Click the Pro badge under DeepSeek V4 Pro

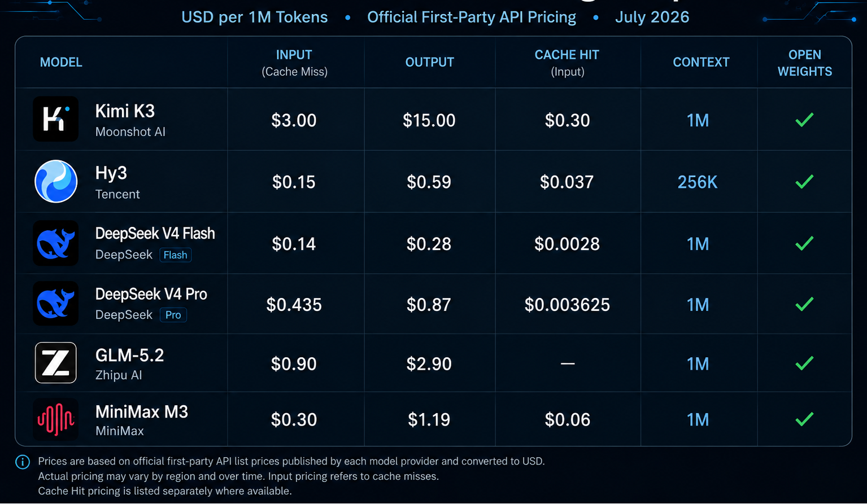pos(173,315)
